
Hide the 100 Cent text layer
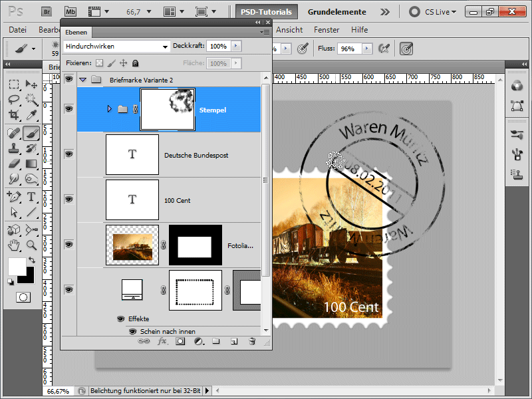[69, 199]
